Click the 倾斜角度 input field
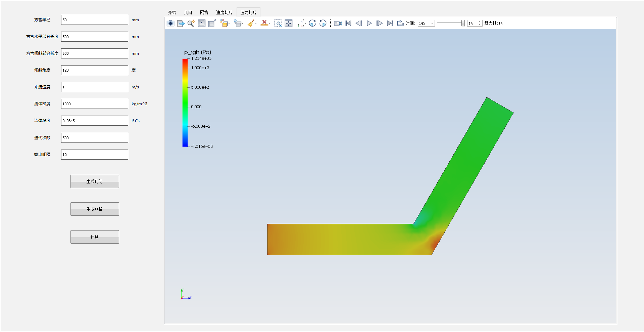Screen dimensions: 644x332 (x=95, y=70)
